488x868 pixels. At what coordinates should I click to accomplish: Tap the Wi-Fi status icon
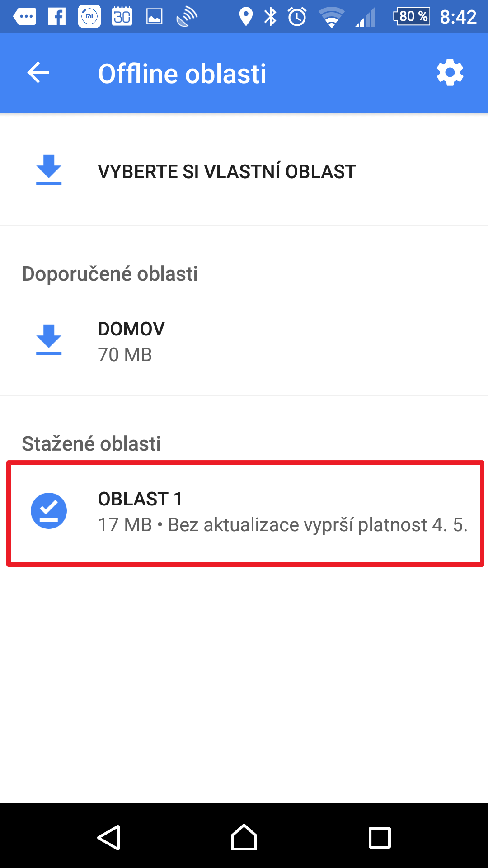click(332, 17)
